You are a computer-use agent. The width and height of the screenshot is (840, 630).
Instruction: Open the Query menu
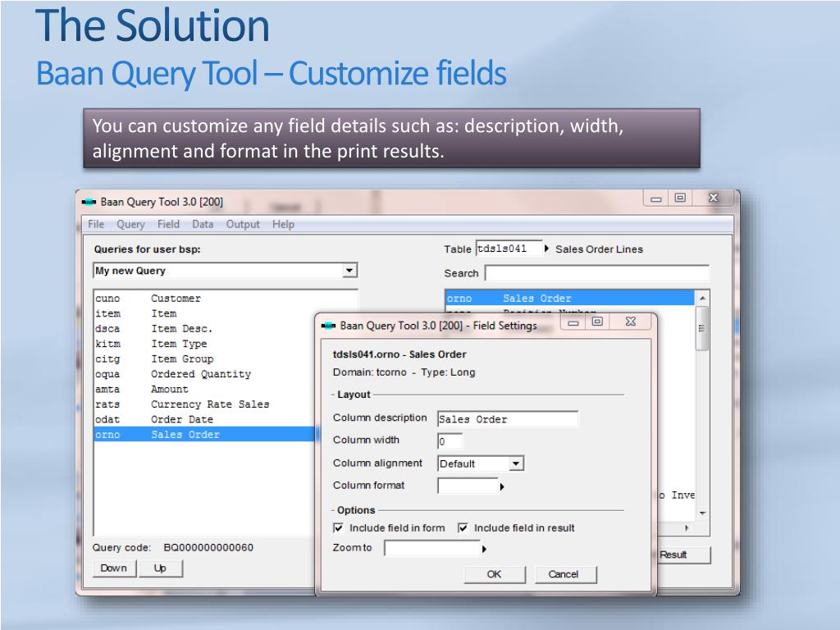click(130, 224)
